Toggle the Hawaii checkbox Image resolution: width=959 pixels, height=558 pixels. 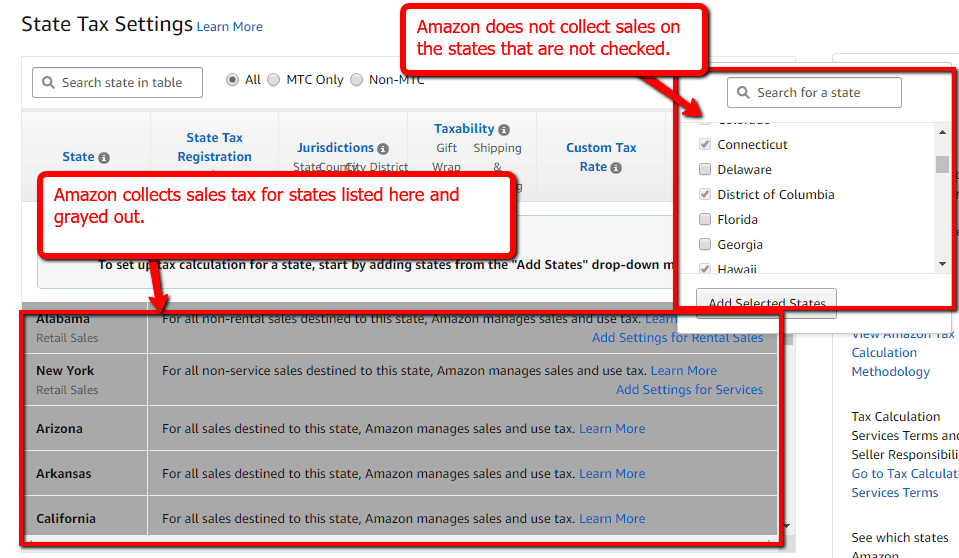point(705,269)
